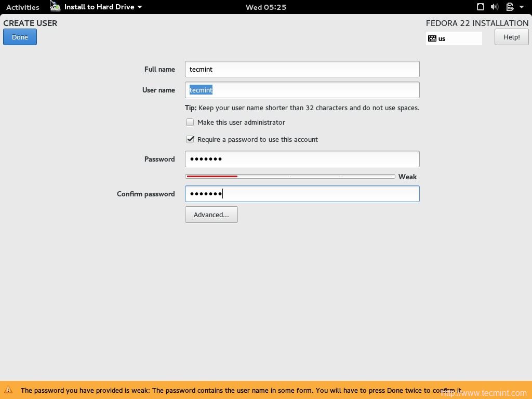Open the clock Wed 05:25 calendar

pos(266,7)
